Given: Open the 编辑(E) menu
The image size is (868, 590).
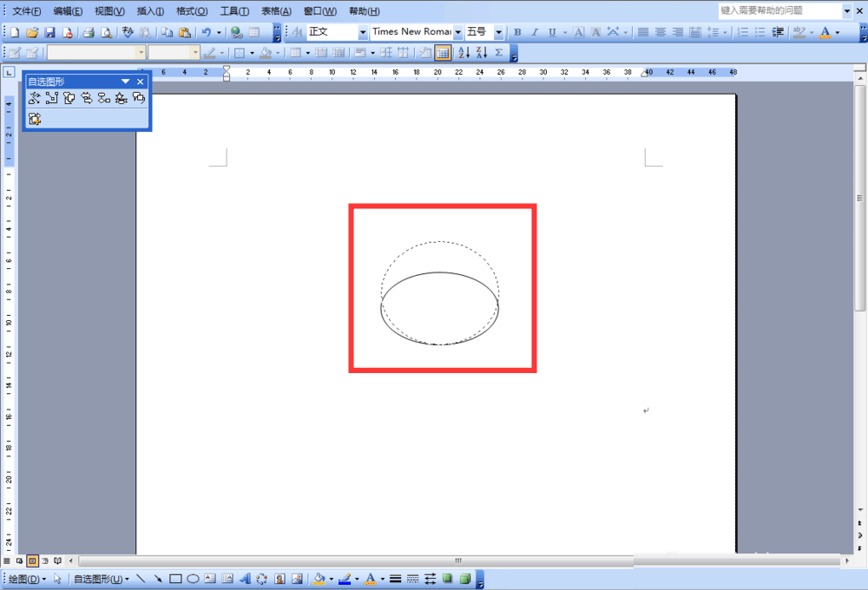Looking at the screenshot, I should 68,11.
